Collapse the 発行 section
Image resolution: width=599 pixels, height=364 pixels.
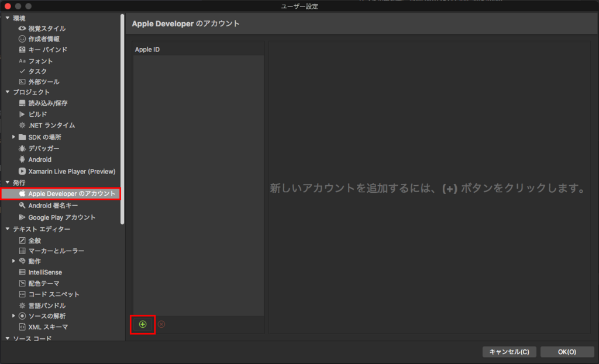(x=8, y=182)
